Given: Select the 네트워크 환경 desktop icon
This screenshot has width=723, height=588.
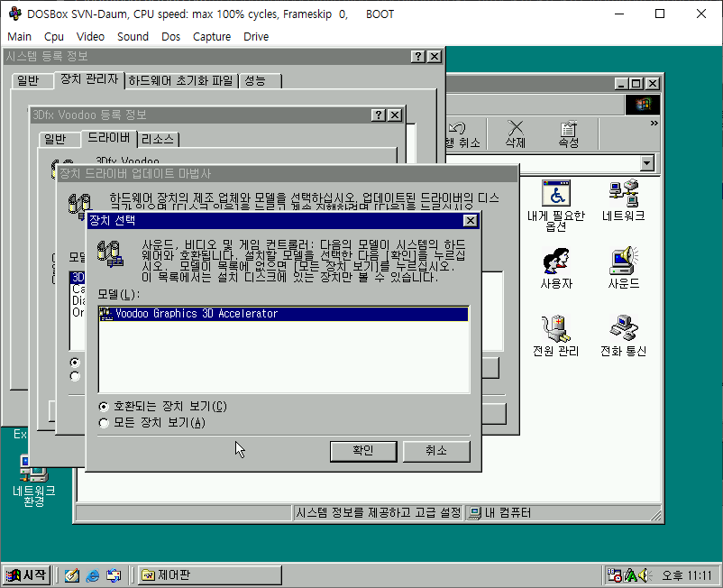Looking at the screenshot, I should point(34,481).
